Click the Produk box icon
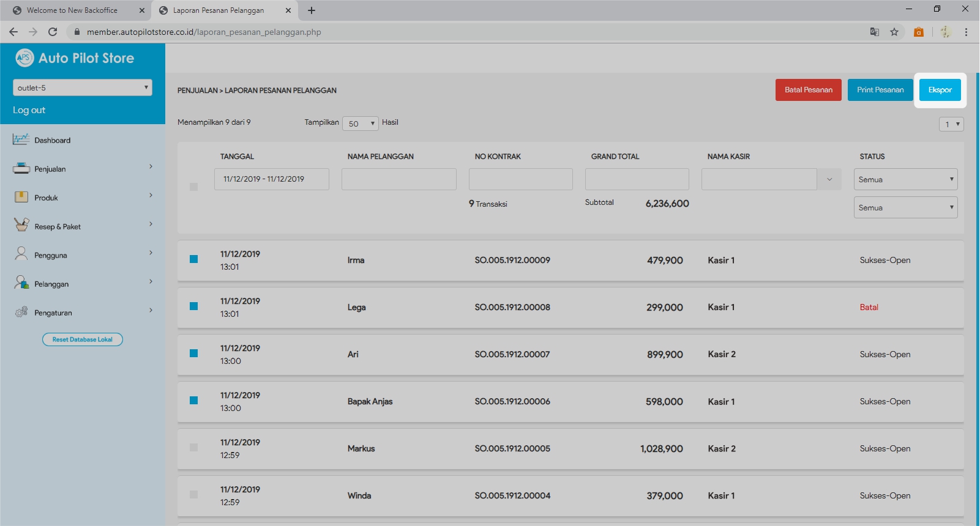The height and width of the screenshot is (526, 980). (x=21, y=197)
